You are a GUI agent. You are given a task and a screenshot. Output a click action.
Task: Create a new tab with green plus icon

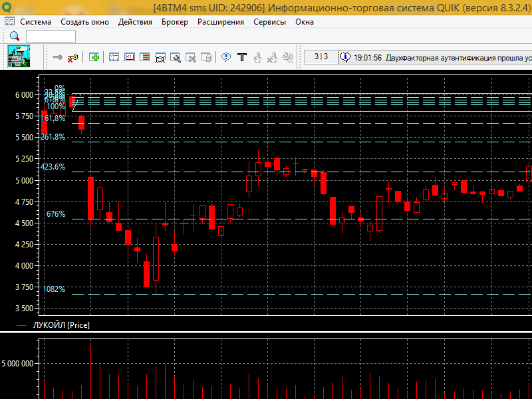94,57
